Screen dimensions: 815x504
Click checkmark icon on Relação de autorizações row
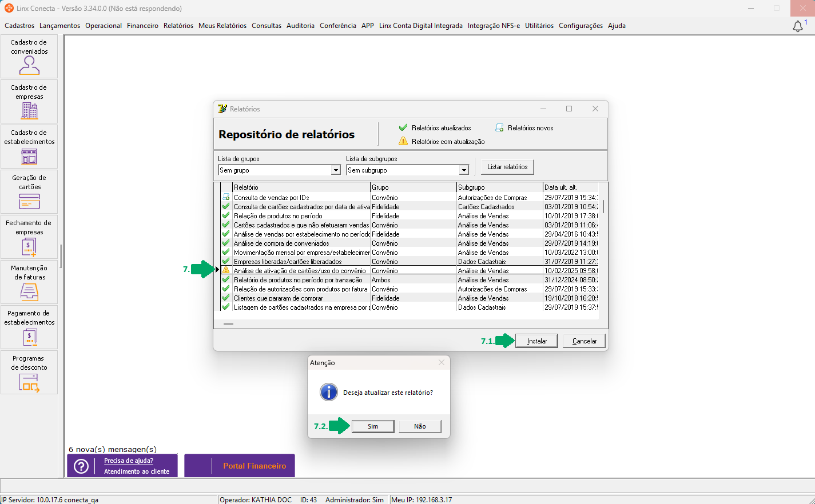(x=226, y=289)
